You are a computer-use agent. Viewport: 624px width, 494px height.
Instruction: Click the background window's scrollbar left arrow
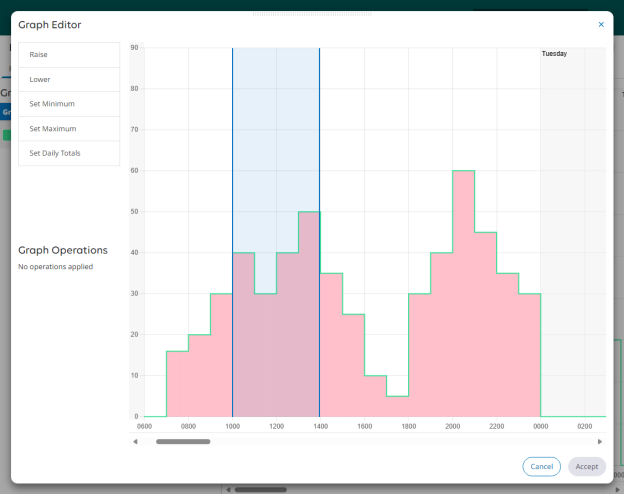point(228,490)
